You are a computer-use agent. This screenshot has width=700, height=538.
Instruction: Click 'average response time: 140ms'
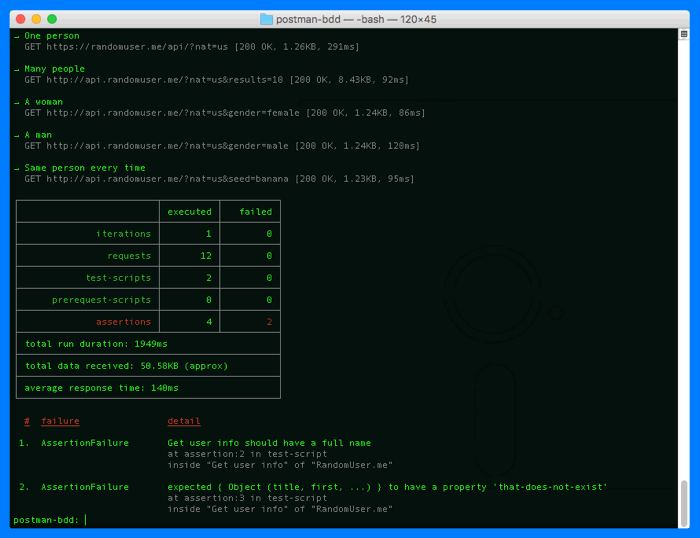101,388
